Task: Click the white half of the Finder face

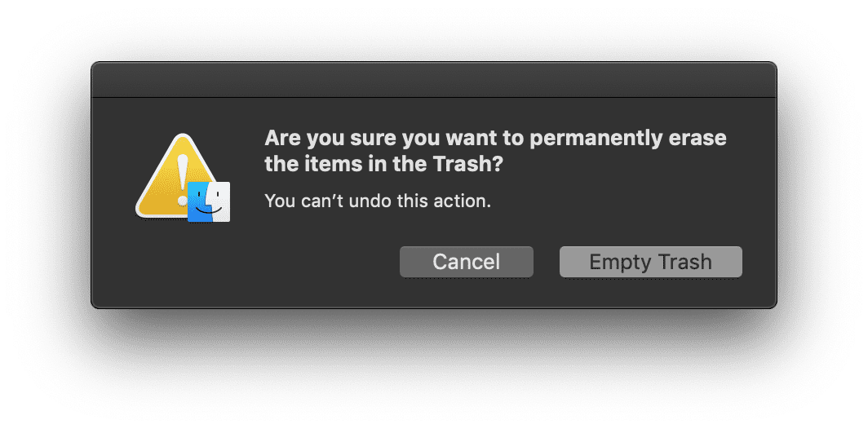Action: point(220,201)
